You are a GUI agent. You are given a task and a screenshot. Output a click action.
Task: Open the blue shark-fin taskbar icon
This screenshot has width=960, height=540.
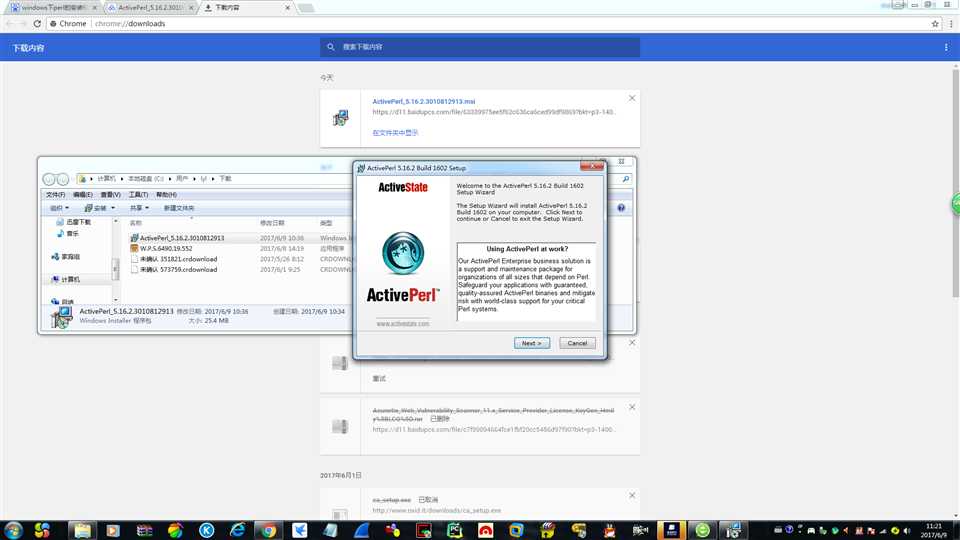(x=361, y=530)
